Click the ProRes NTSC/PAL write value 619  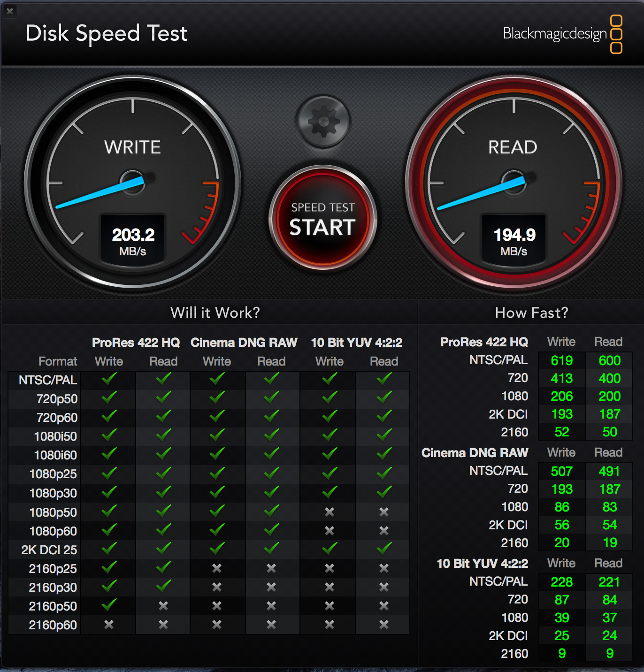coord(562,360)
